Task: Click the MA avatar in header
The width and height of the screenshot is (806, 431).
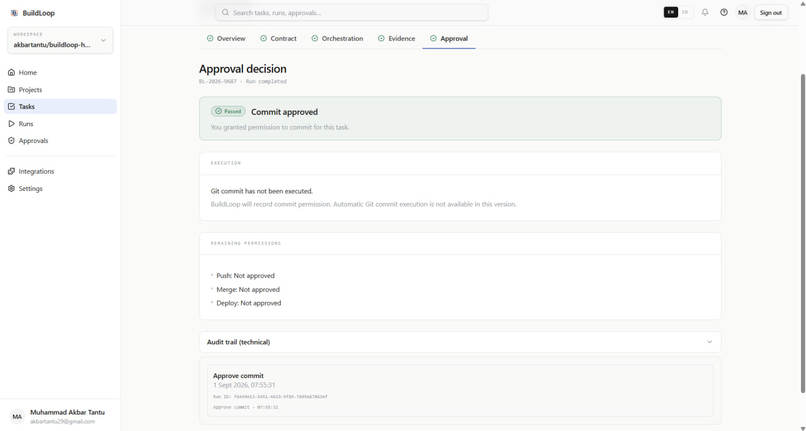Action: [743, 12]
